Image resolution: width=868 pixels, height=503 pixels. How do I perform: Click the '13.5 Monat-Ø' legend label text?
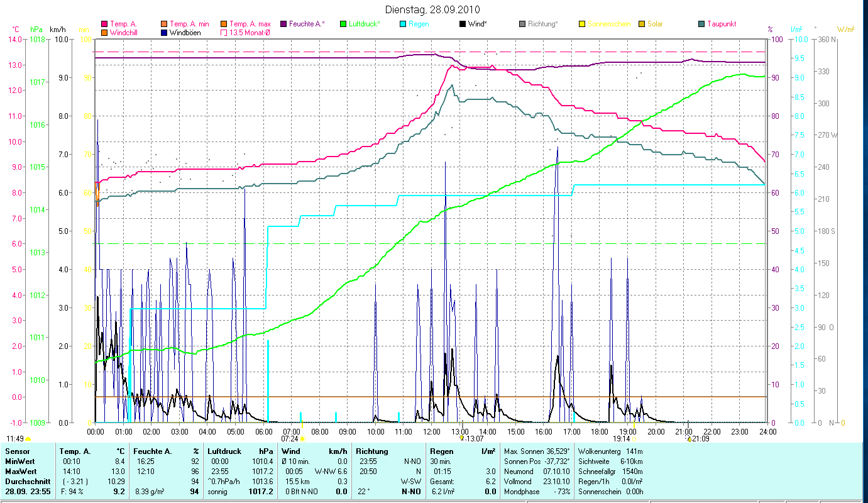click(x=250, y=33)
